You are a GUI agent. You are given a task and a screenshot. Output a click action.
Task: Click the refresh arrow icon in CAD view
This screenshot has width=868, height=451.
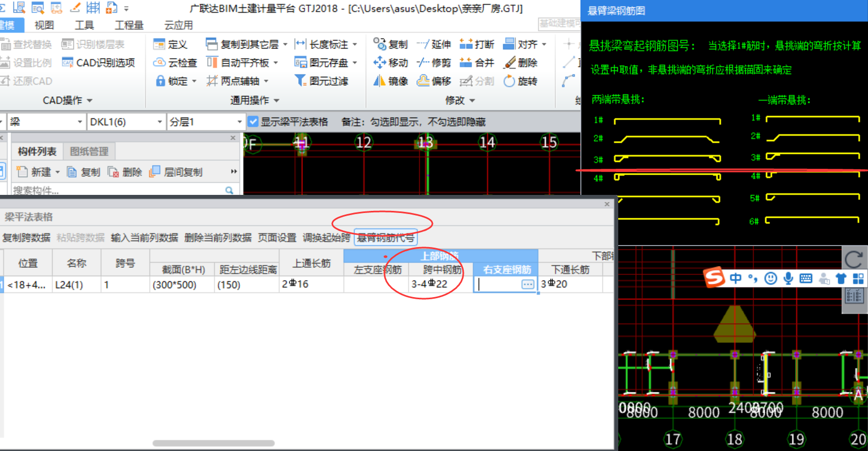854,259
